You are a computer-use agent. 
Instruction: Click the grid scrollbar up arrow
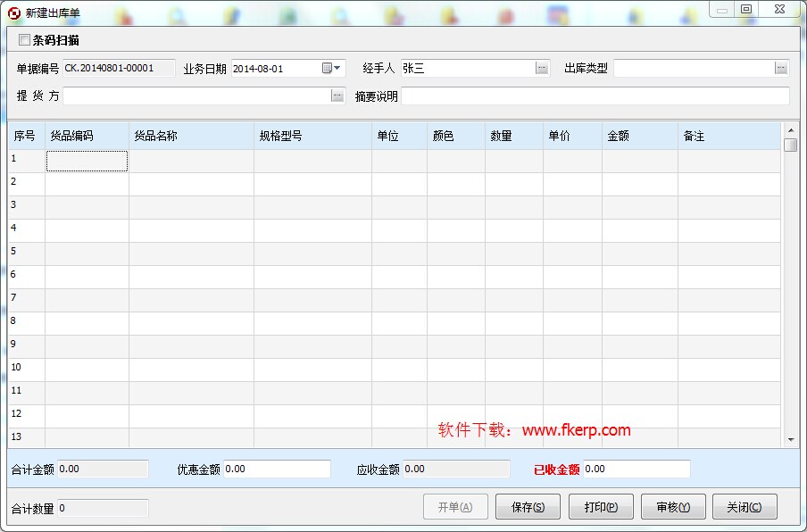(791, 130)
